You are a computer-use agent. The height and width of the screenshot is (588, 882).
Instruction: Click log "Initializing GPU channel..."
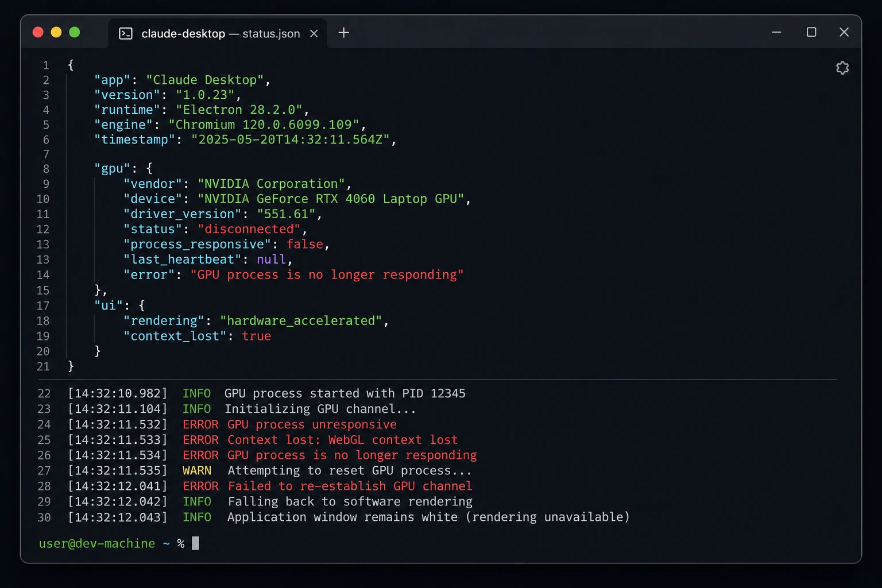pyautogui.click(x=320, y=409)
